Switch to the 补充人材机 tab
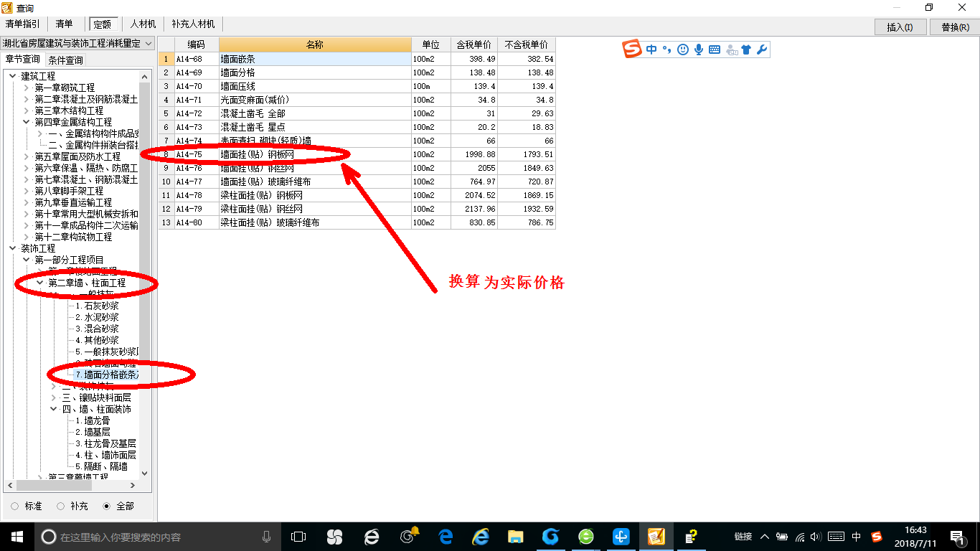Screen dimensions: 980x551 (x=193, y=24)
